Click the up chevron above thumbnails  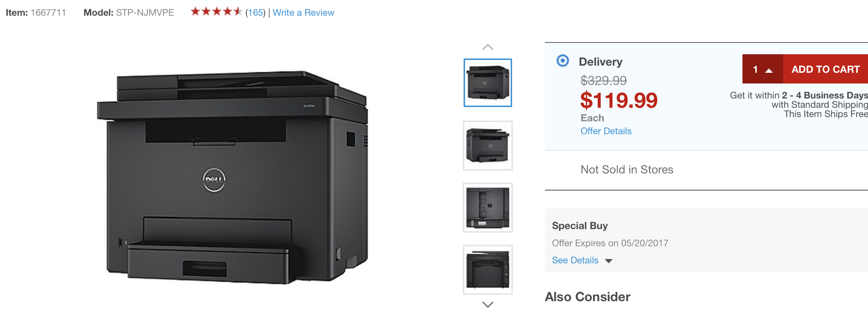(487, 47)
